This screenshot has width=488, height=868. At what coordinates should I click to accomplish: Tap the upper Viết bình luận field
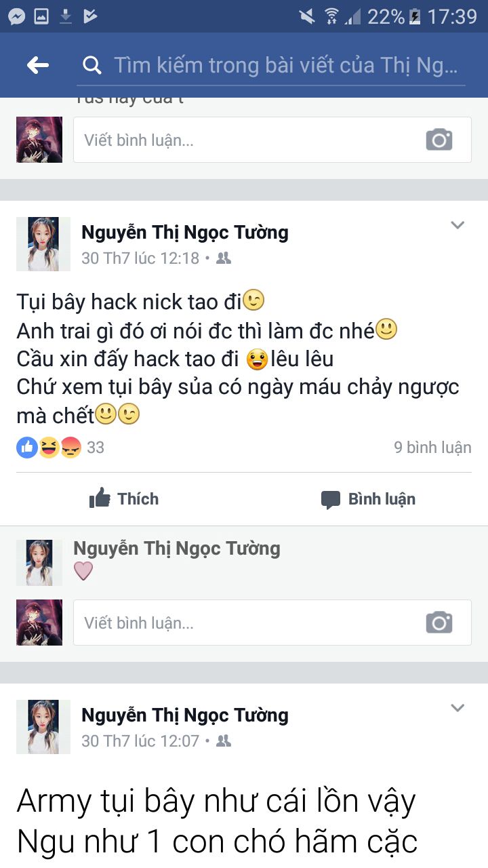[272, 140]
